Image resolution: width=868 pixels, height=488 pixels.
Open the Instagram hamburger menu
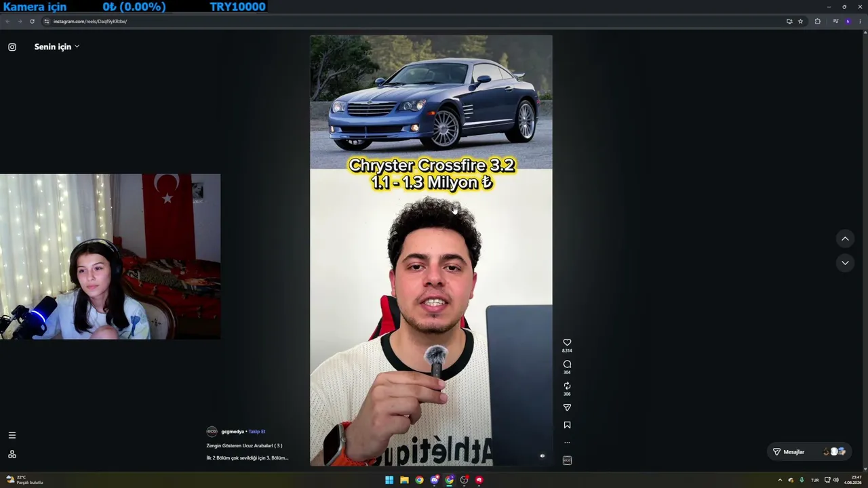pyautogui.click(x=12, y=435)
